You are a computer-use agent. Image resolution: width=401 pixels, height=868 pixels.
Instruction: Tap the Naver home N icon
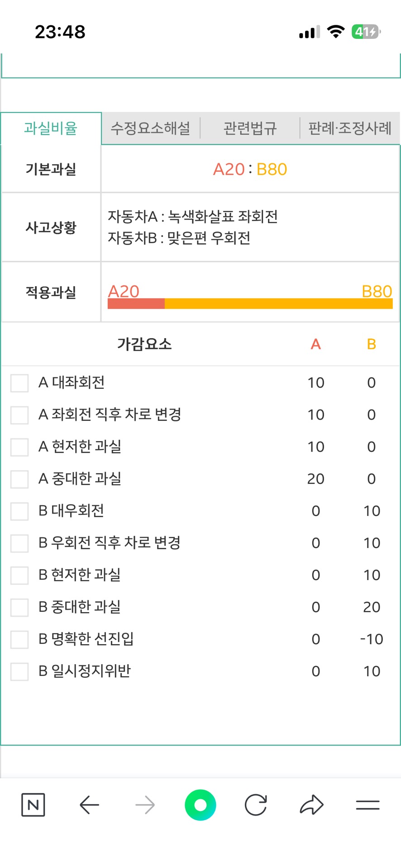point(33,805)
